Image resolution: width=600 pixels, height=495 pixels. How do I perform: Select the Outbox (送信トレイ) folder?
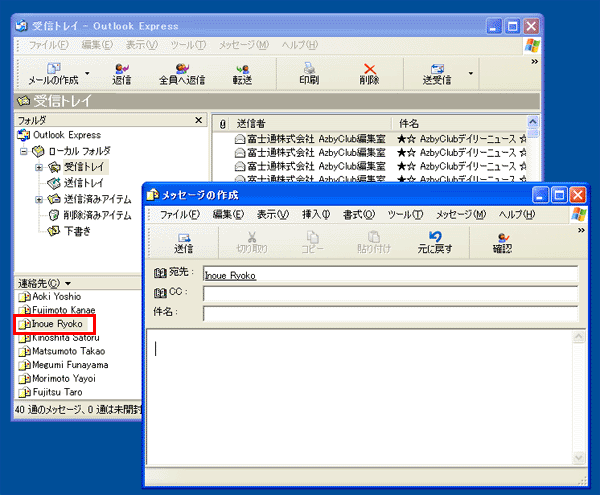coord(83,183)
